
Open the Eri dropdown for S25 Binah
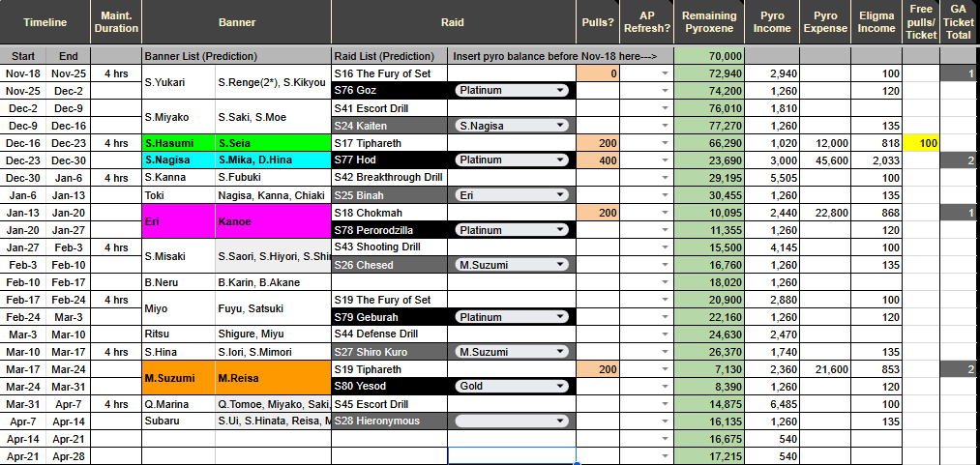coord(512,195)
